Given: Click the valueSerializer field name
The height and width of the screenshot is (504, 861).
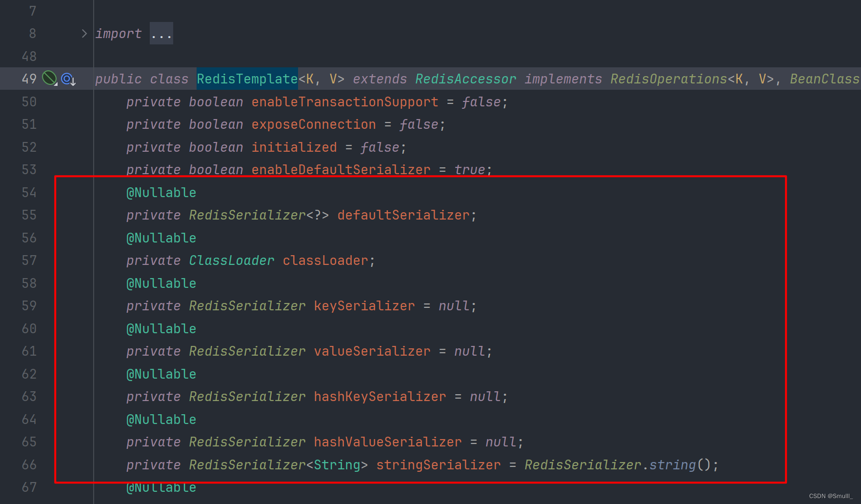Looking at the screenshot, I should pos(372,351).
